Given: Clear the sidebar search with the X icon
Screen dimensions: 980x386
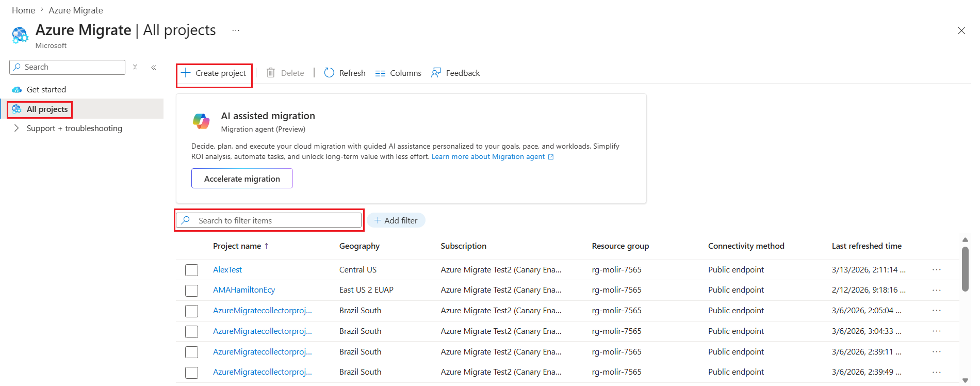Looking at the screenshot, I should coord(135,67).
